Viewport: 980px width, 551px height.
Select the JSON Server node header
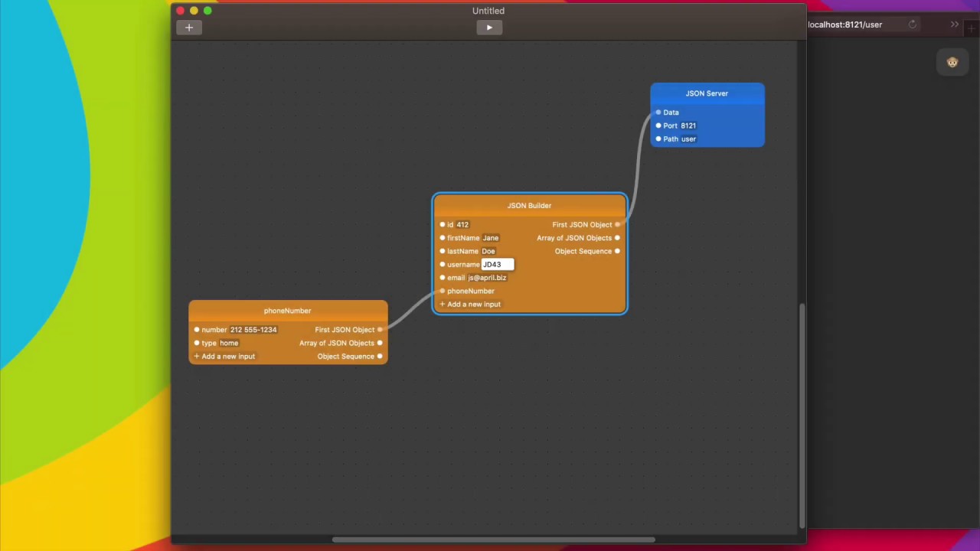(x=707, y=93)
